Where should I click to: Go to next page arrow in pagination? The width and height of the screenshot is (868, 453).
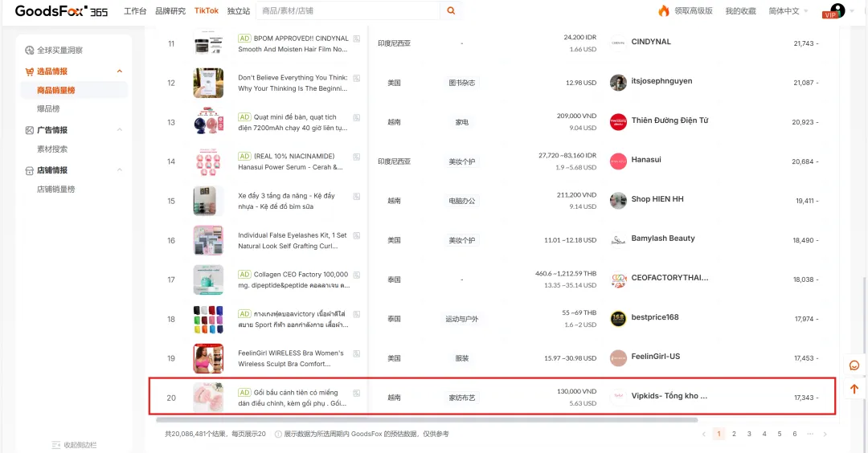[x=825, y=435]
